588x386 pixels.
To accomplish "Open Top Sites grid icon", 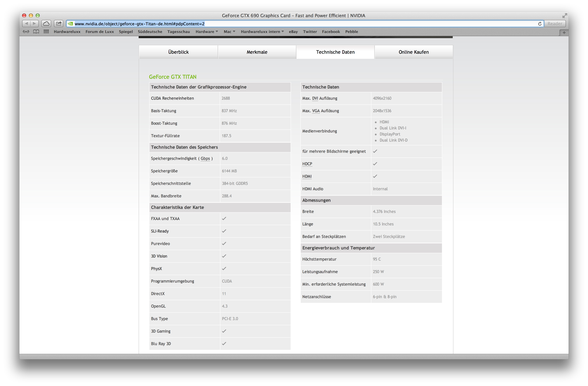I will (x=46, y=32).
